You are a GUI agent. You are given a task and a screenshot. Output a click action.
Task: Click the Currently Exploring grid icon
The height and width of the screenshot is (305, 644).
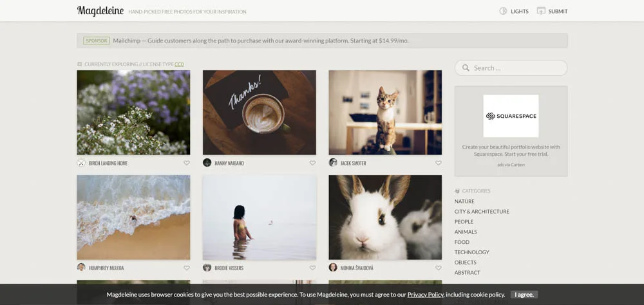pyautogui.click(x=80, y=64)
